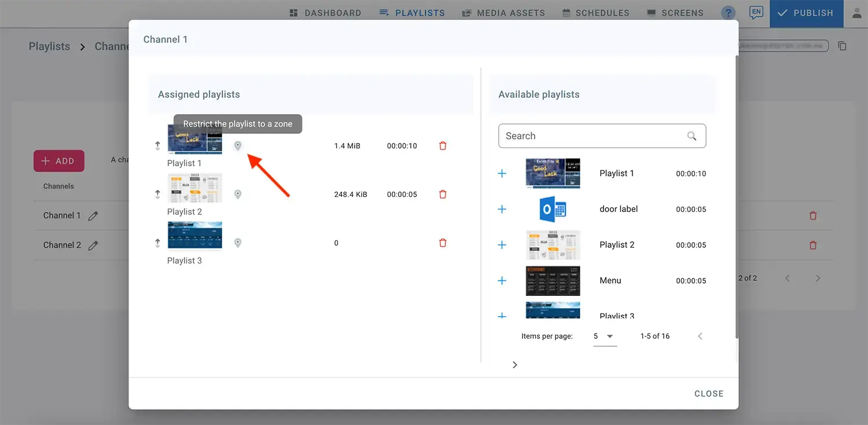Delete Playlist 1 from assigned playlists
Viewport: 868px width, 425px height.
click(x=443, y=146)
